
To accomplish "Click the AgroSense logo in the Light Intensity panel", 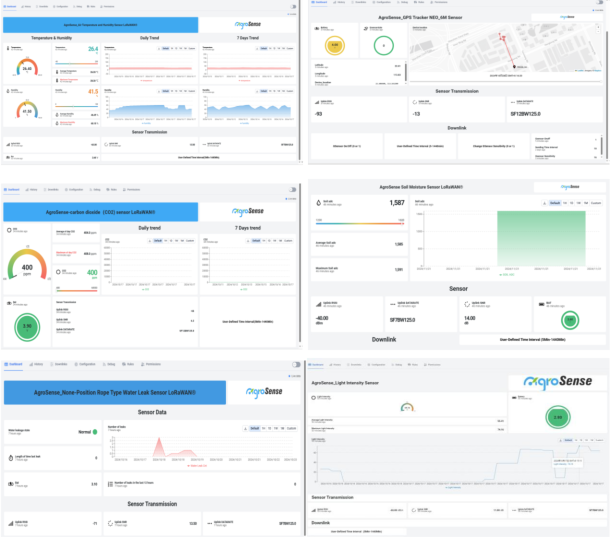I will 557,382.
